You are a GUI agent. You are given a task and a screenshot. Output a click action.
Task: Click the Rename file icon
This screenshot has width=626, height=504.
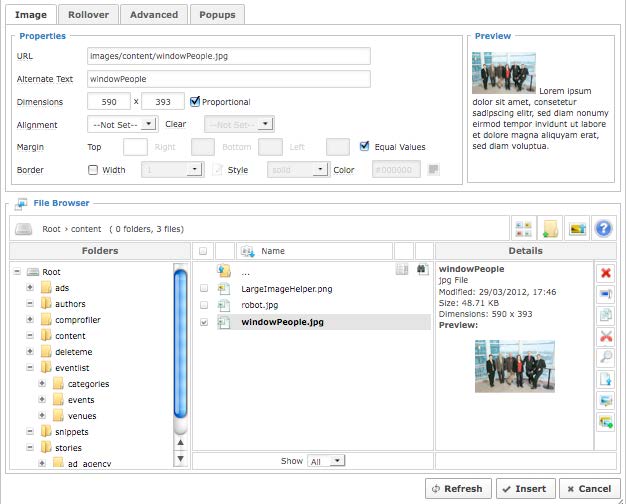pos(604,294)
